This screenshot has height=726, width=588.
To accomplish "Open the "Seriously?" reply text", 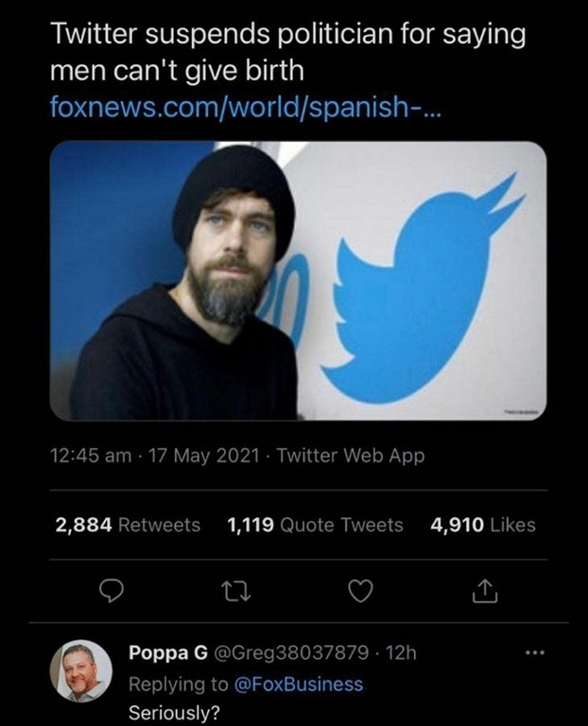I will coord(173,714).
